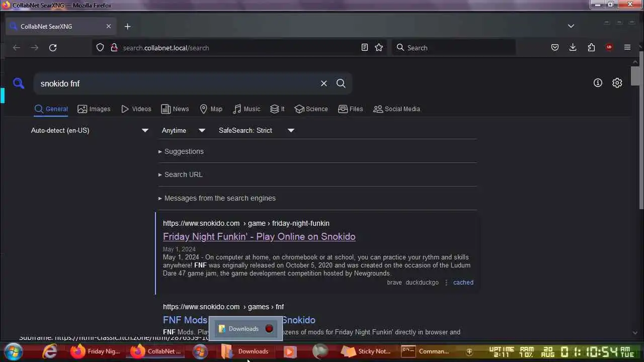Click the brave engine label on first result

point(394,283)
